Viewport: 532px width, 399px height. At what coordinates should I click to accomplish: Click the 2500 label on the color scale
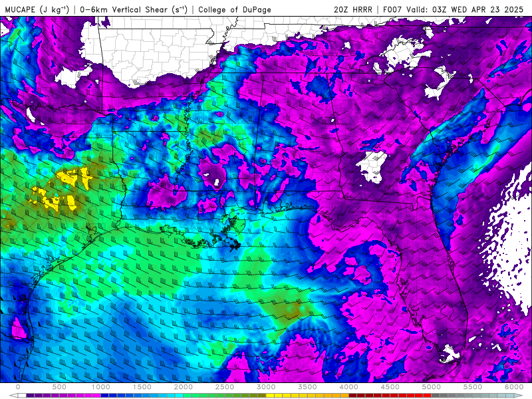tap(225, 387)
